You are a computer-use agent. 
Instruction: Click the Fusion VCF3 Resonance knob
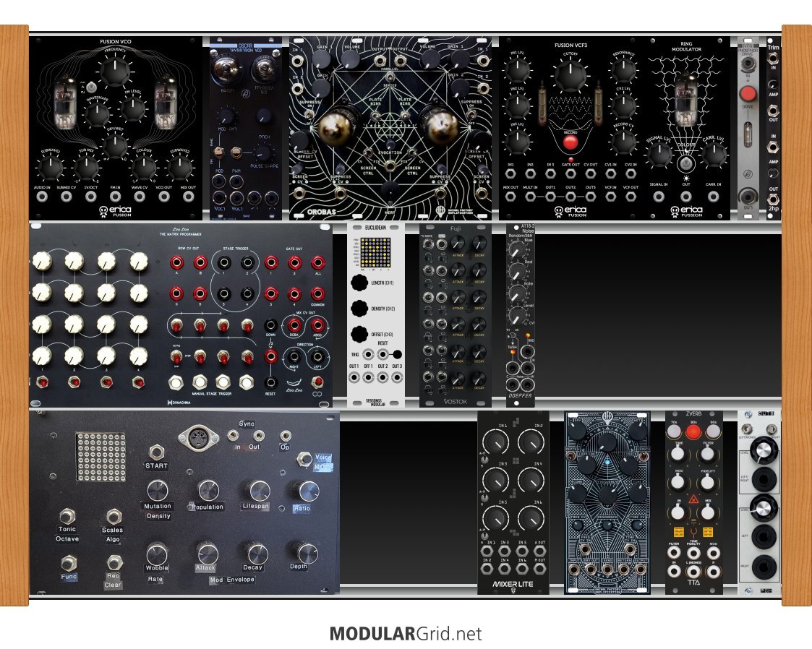click(623, 69)
